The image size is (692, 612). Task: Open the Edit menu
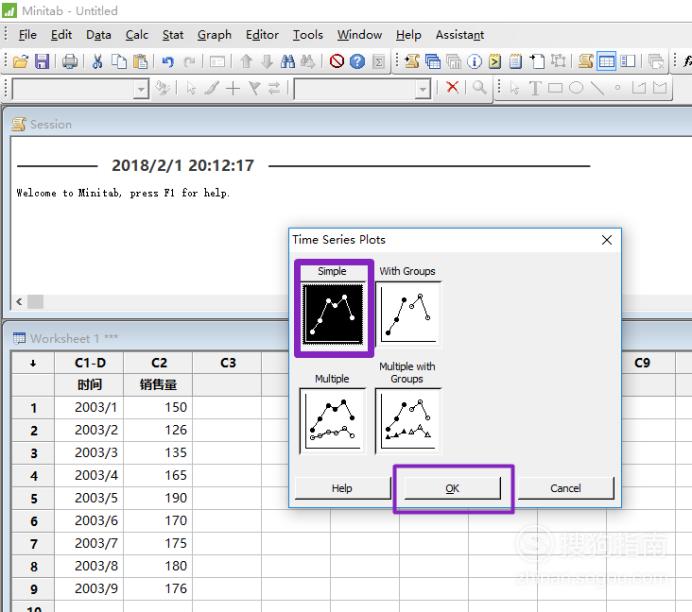[x=61, y=35]
